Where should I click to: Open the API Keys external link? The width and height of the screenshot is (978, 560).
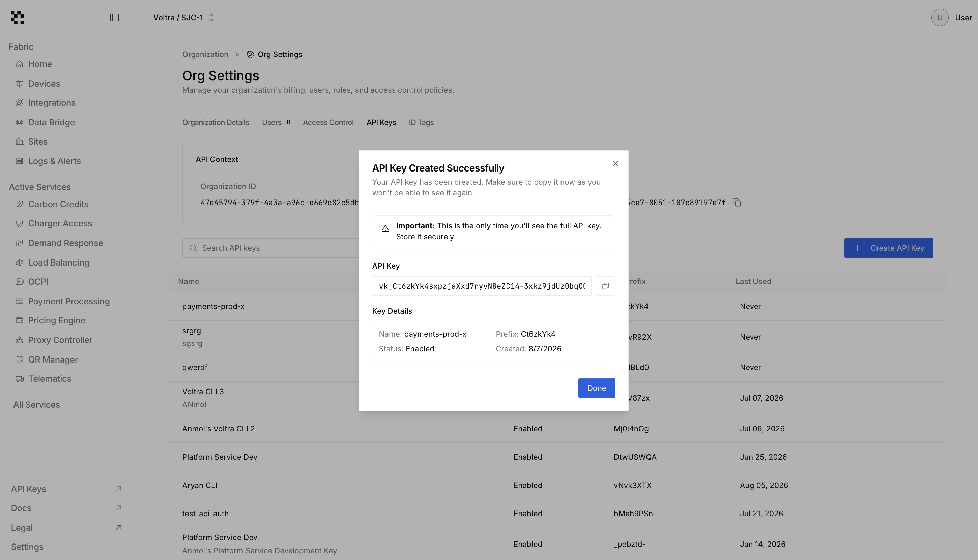[x=66, y=489]
